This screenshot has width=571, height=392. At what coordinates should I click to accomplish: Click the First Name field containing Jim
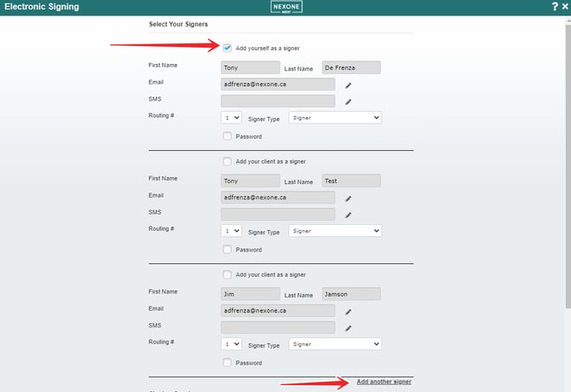point(250,294)
